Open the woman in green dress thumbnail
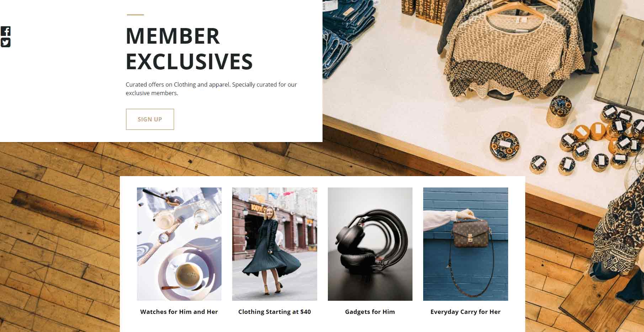Viewport: 644px width, 332px height. point(275,244)
